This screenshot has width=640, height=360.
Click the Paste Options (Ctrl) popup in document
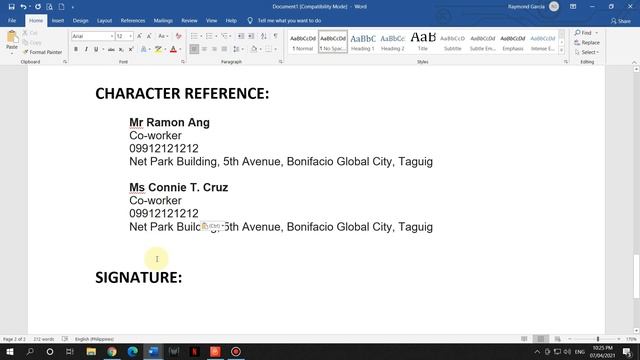pyautogui.click(x=212, y=226)
